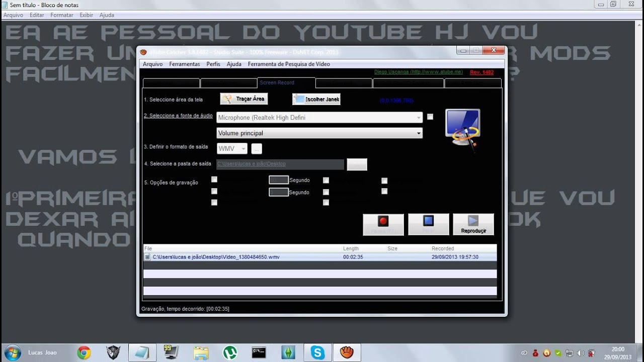Image resolution: width=644 pixels, height=362 pixels.
Task: Open the Perfis menu
Action: [x=213, y=64]
